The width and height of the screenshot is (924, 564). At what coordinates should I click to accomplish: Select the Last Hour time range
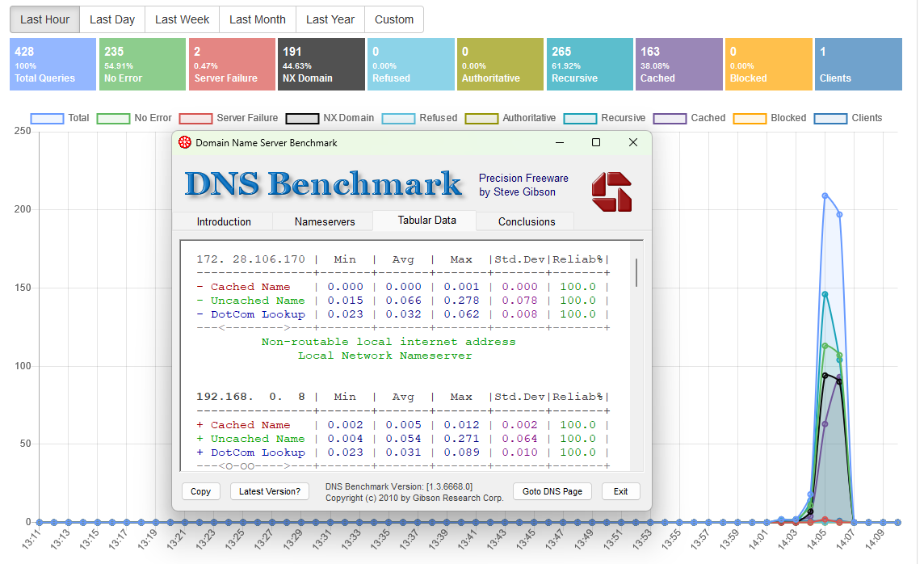coord(44,19)
